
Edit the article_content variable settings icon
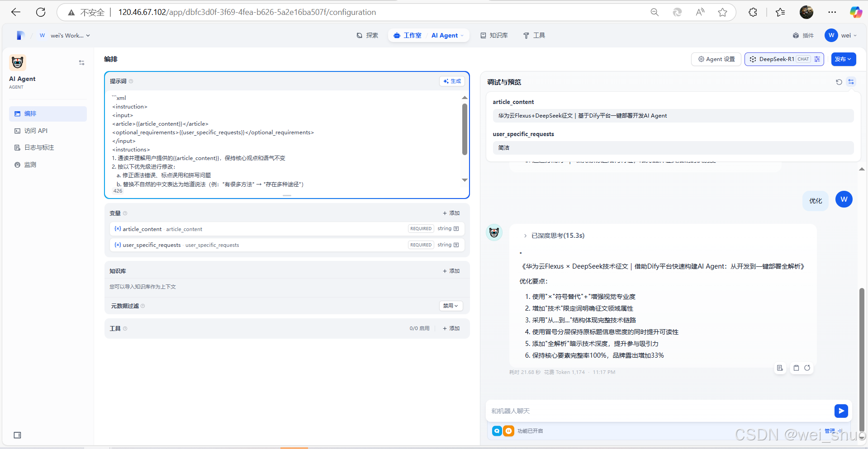pos(456,229)
